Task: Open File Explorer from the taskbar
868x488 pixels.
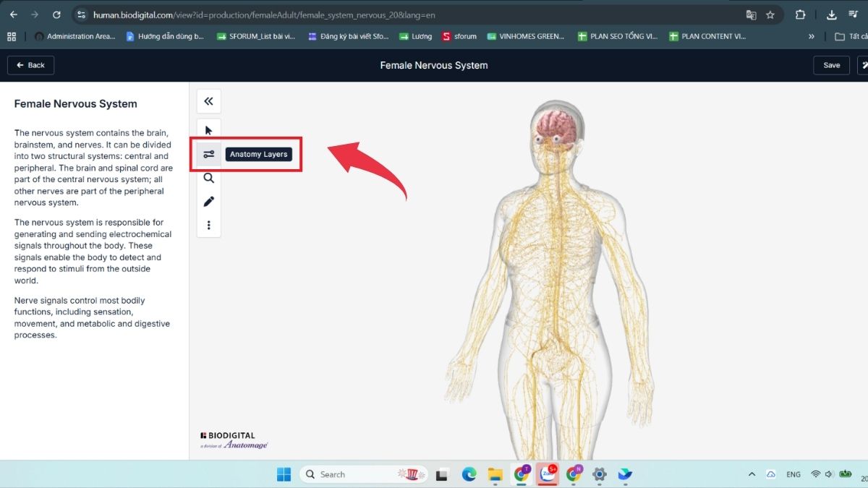Action: click(x=495, y=474)
